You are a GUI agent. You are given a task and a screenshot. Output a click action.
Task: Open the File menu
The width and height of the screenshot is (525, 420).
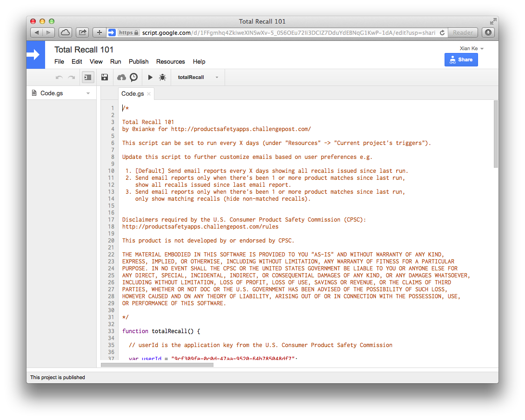59,61
